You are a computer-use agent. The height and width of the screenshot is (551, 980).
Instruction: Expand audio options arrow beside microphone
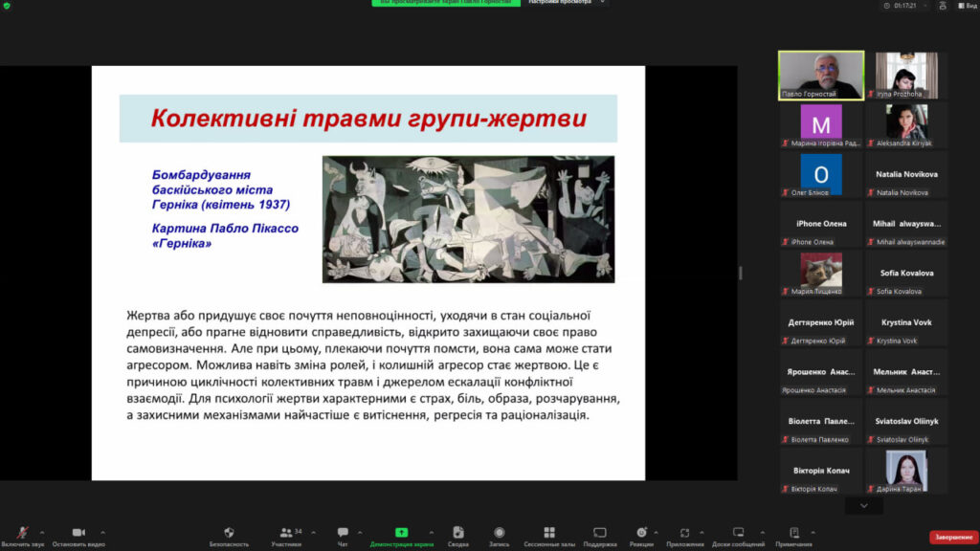point(42,532)
